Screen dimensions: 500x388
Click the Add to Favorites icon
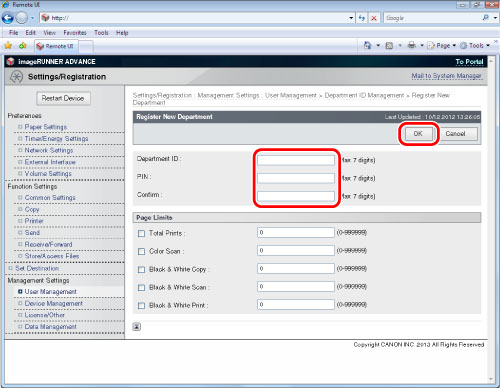tap(22, 46)
